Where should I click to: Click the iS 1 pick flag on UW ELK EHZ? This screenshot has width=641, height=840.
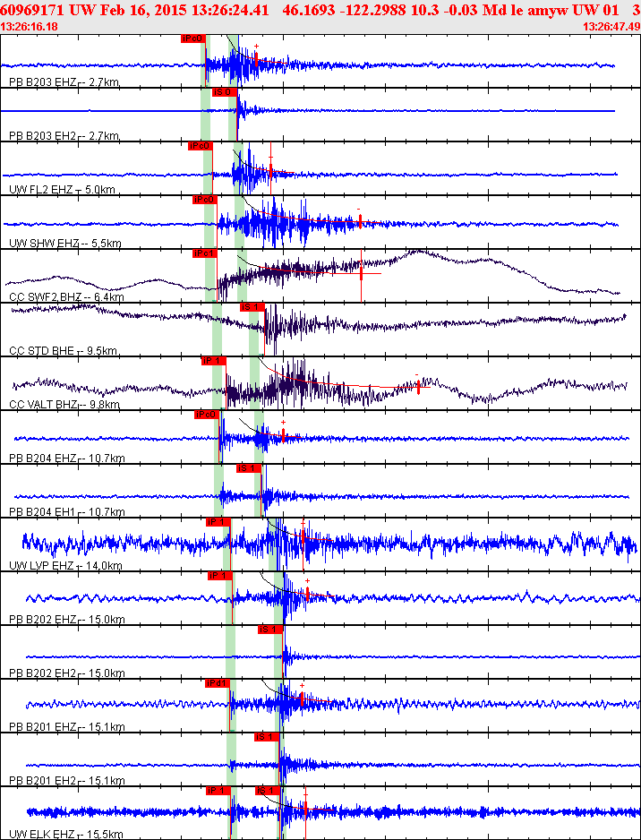[x=267, y=790]
